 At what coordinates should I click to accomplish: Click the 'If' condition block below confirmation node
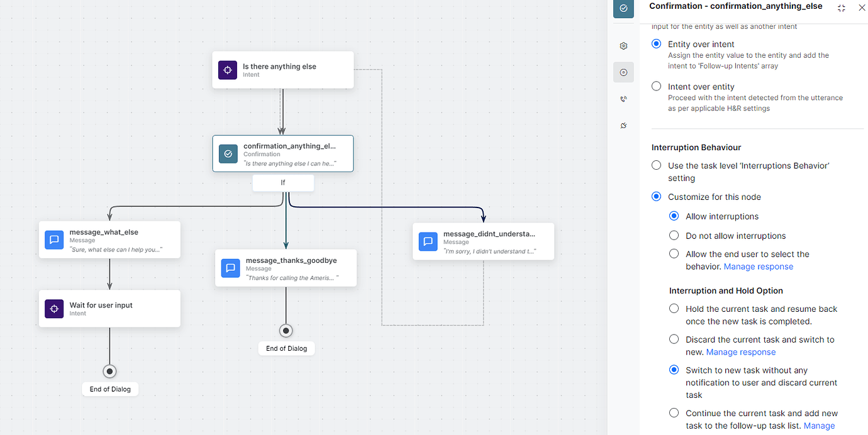[283, 182]
